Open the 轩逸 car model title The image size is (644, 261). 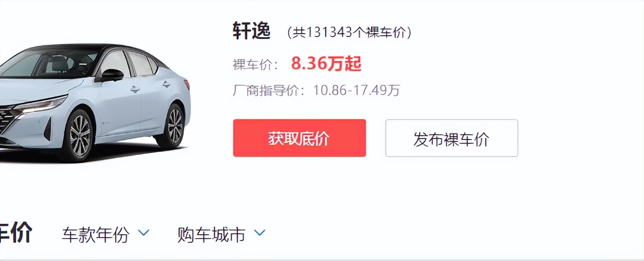click(x=252, y=31)
